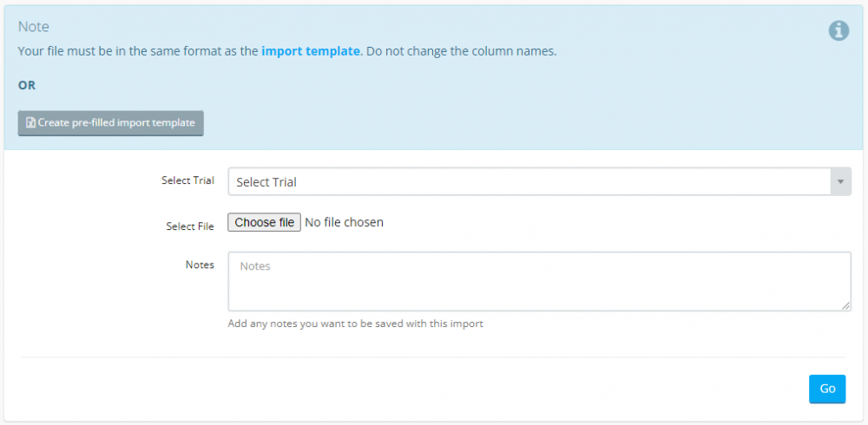This screenshot has height=425, width=868.
Task: Click 'Do not change the column names' text
Action: 461,51
